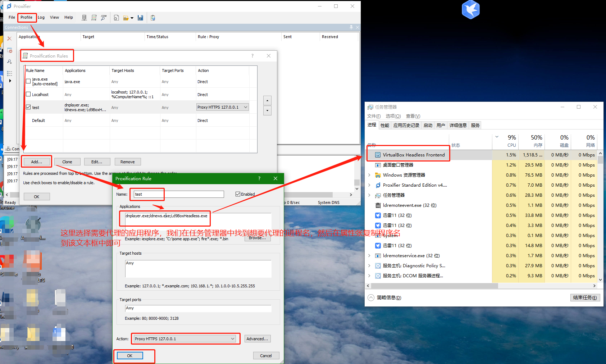
Task: Click Windows 资源管理器 folder icon
Action: tap(378, 175)
